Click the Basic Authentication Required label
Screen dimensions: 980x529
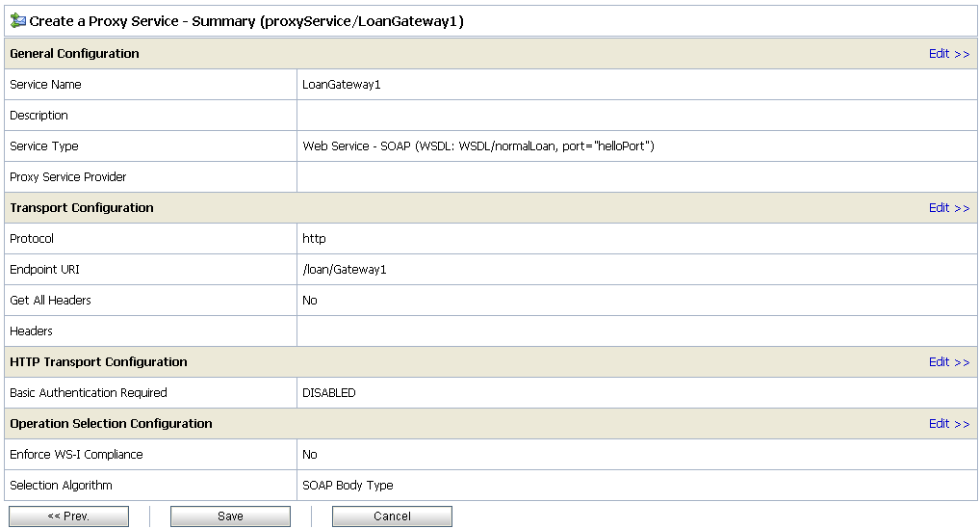click(x=89, y=393)
